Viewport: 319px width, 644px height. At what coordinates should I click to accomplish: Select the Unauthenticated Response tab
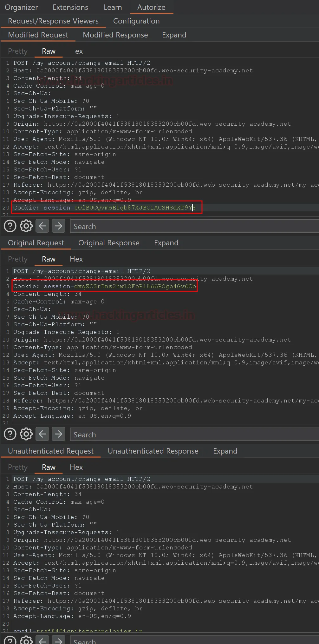pos(153,451)
